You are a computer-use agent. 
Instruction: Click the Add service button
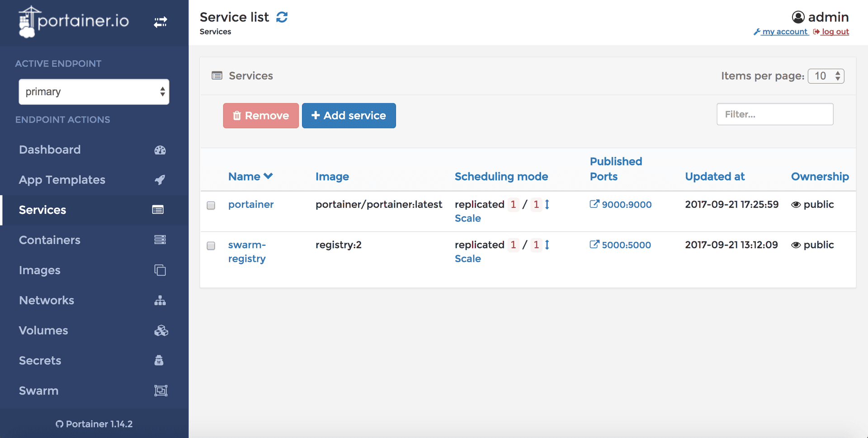point(349,116)
